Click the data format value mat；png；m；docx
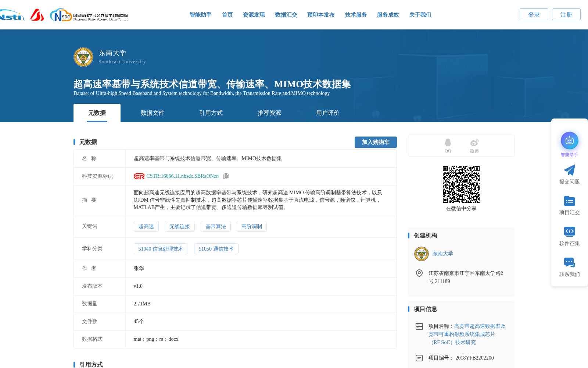The height and width of the screenshot is (368, 588). (156, 339)
